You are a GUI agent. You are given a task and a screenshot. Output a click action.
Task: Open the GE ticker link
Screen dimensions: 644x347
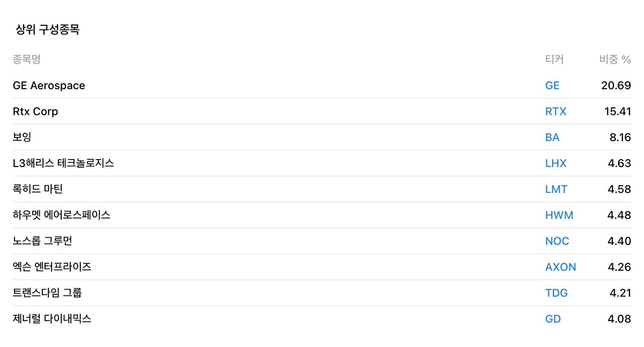pyautogui.click(x=552, y=85)
